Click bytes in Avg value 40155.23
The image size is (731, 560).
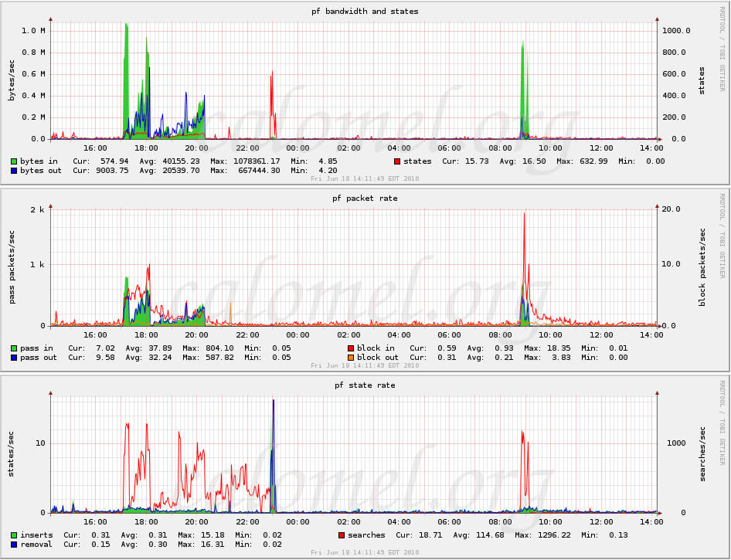coord(181,161)
